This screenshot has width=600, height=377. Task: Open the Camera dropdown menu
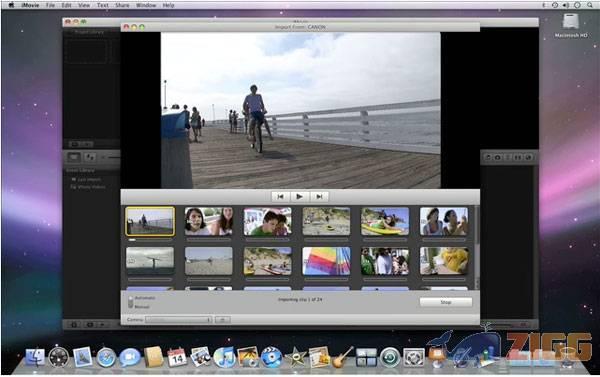[x=178, y=320]
